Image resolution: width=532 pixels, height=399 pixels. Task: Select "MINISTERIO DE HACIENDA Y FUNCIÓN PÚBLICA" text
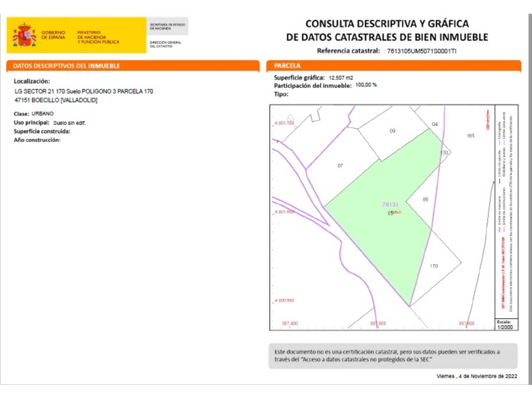pyautogui.click(x=98, y=37)
